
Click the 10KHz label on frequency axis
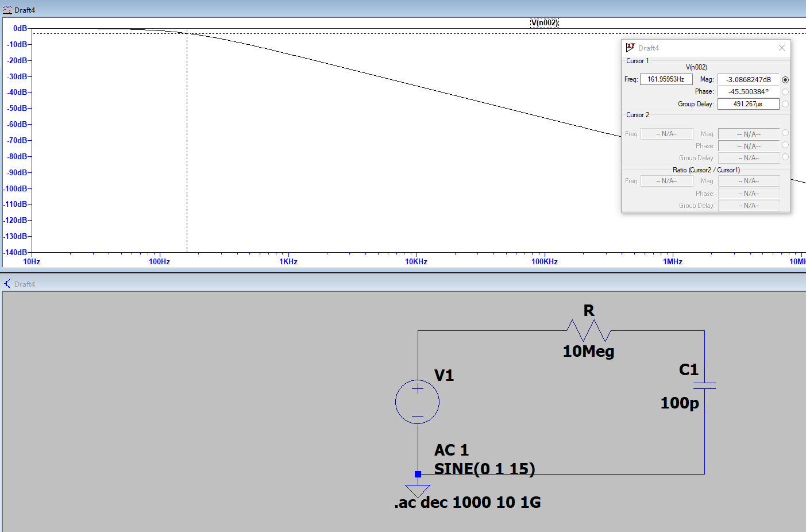coord(416,261)
